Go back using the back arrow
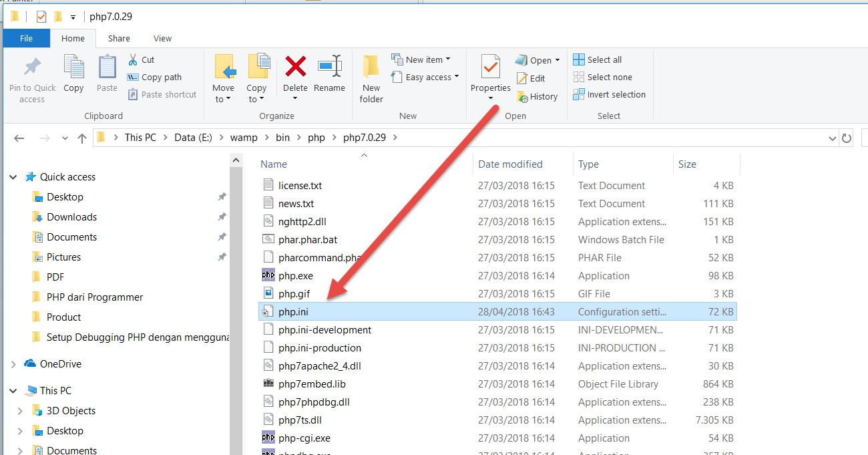868x455 pixels. click(x=19, y=138)
